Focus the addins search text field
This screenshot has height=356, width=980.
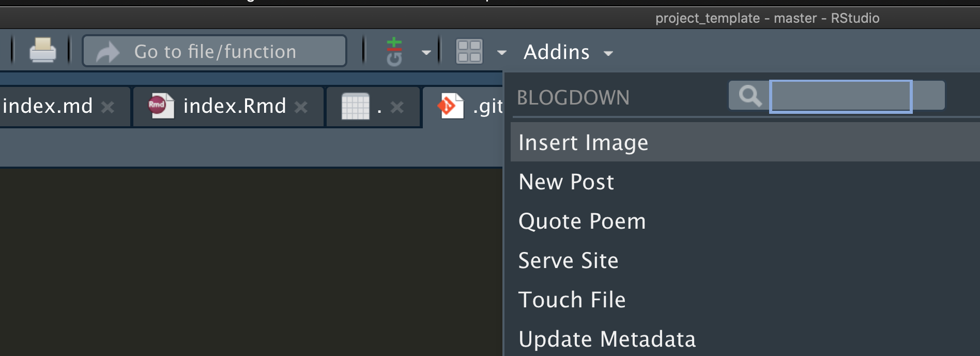(x=840, y=96)
